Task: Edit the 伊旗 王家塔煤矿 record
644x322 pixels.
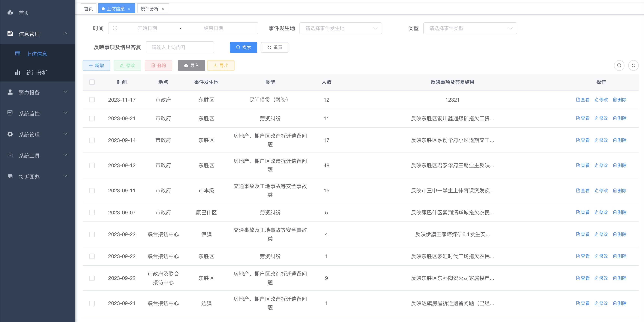Action: tap(601, 234)
